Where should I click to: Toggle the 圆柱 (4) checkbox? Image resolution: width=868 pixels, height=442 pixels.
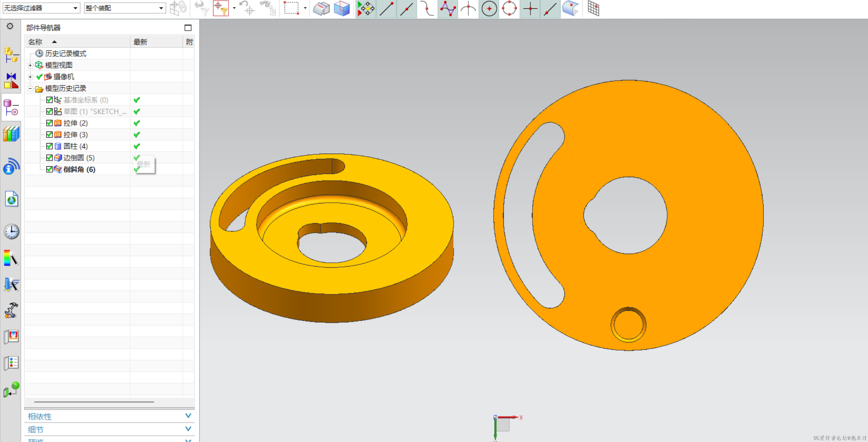tap(49, 146)
